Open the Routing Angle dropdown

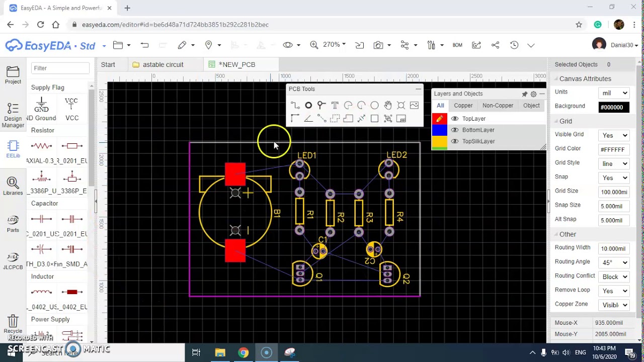point(614,262)
